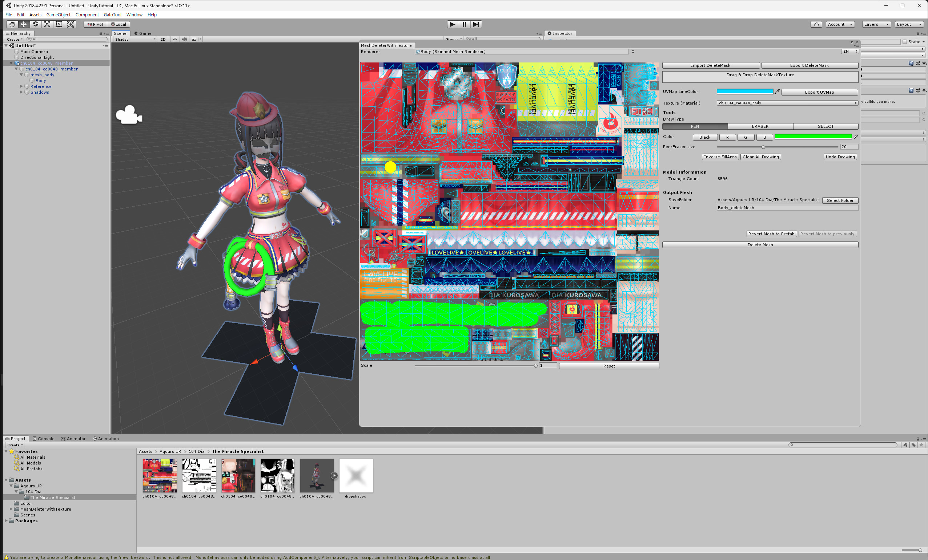Viewport: 928px width, 560px height.
Task: Select the Scale tool
Action: point(47,24)
